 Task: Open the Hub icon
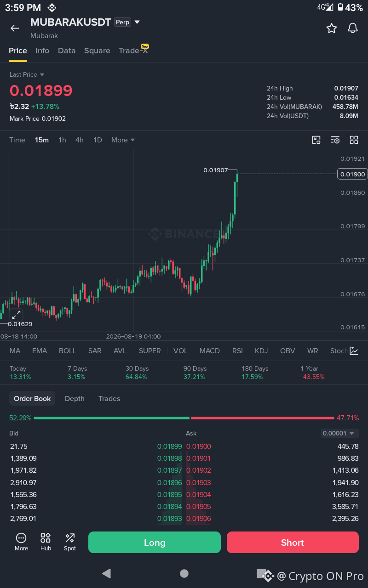(x=46, y=542)
